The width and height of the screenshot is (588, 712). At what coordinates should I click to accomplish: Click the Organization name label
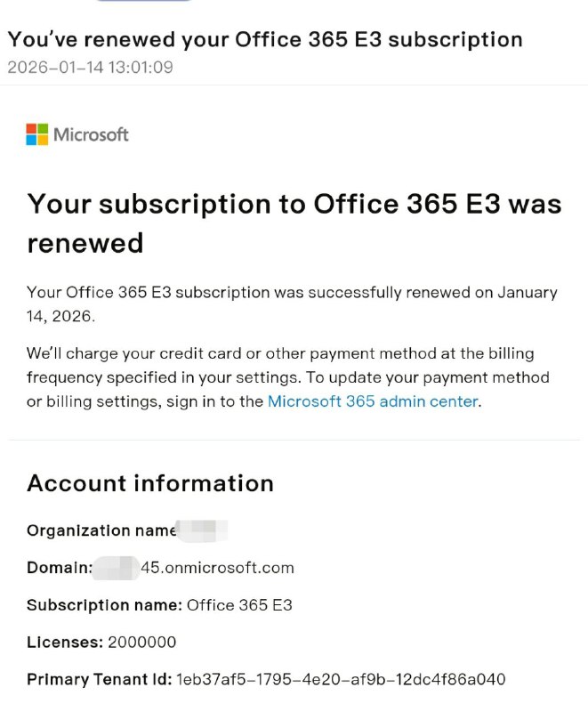pos(101,530)
